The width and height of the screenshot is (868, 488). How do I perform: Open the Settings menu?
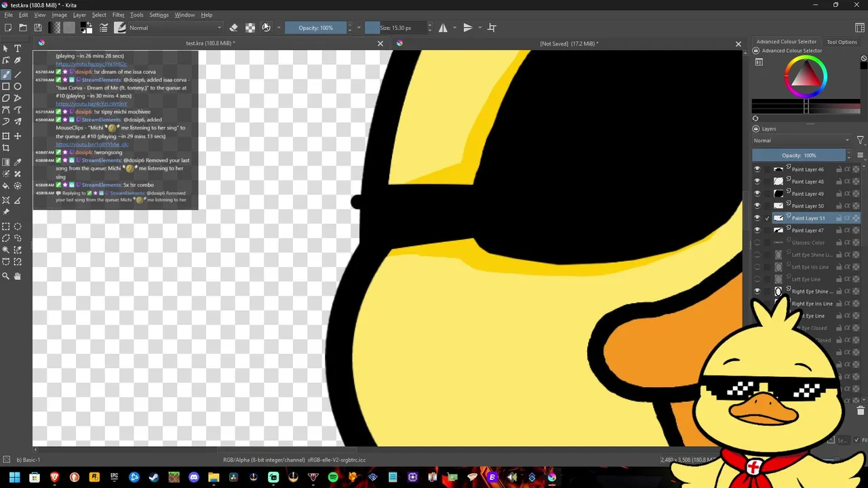pyautogui.click(x=159, y=15)
